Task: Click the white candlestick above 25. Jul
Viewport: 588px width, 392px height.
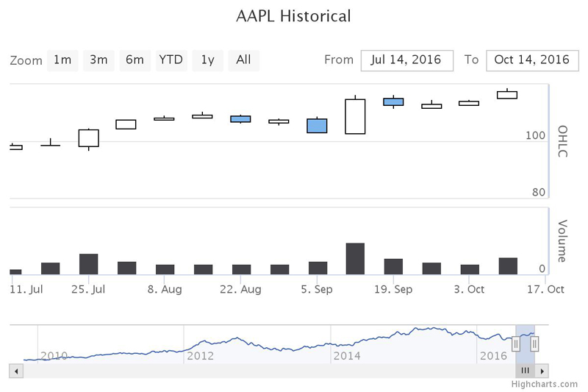Action: (88, 138)
